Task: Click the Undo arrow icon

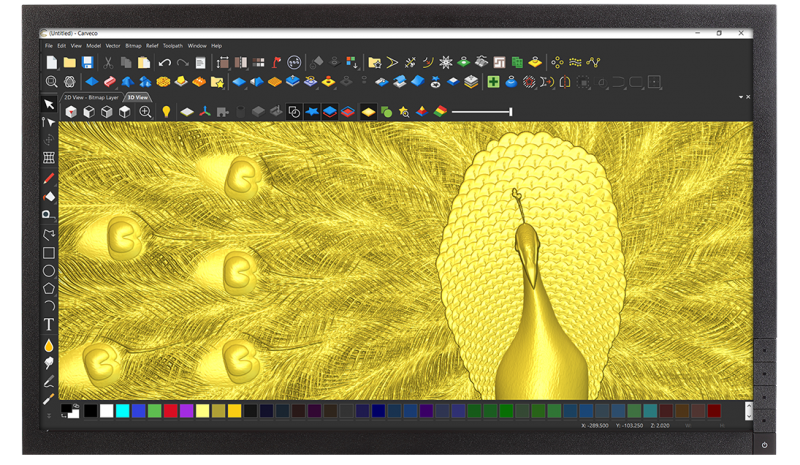Action: (164, 62)
